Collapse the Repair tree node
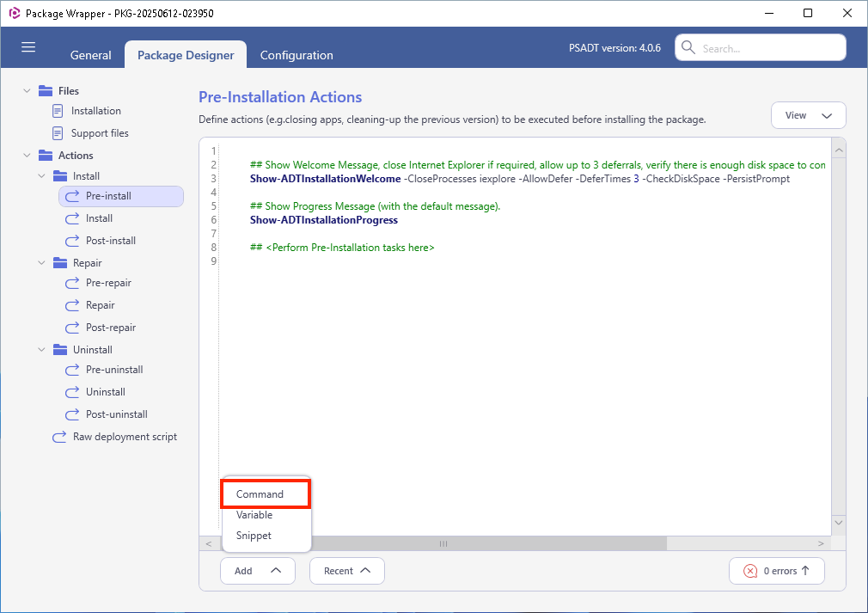The height and width of the screenshot is (613, 868). pyautogui.click(x=41, y=263)
